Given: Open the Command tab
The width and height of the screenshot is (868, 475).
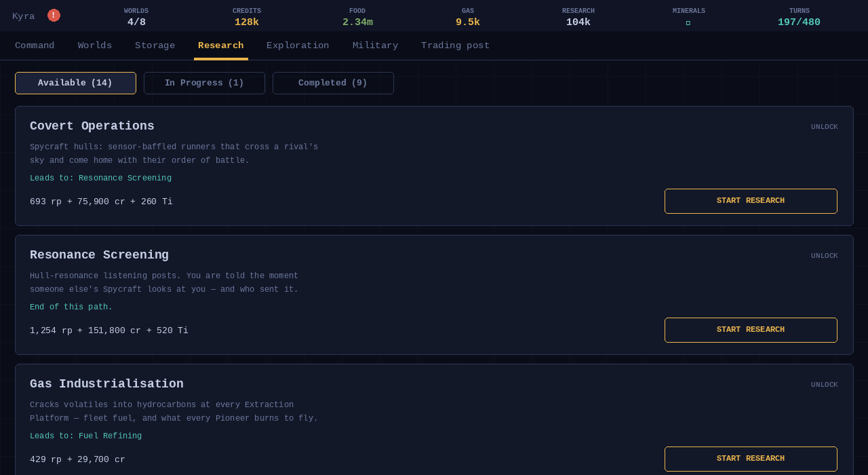Looking at the screenshot, I should (x=35, y=45).
